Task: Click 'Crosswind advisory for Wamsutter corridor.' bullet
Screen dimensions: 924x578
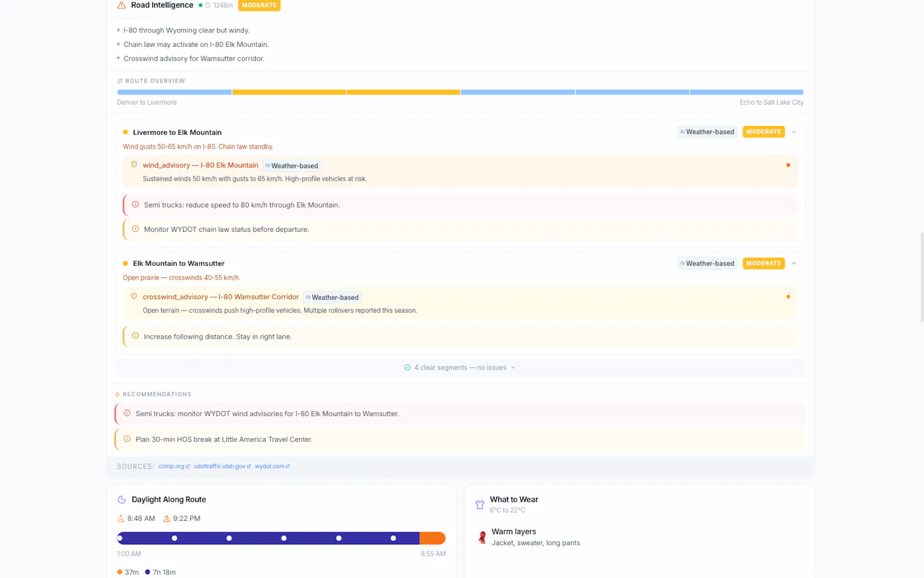Action: coord(193,59)
